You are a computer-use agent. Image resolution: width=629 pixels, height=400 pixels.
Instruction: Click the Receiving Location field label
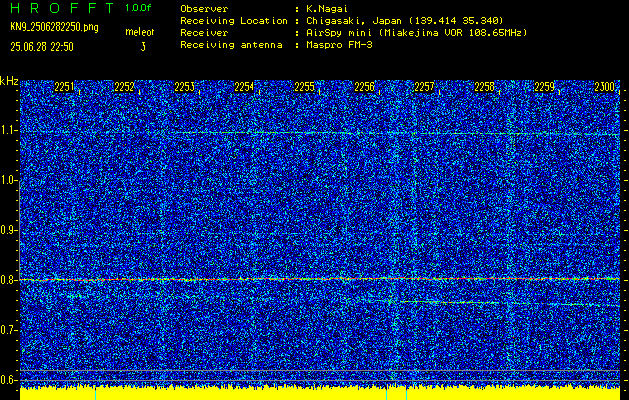click(x=234, y=21)
